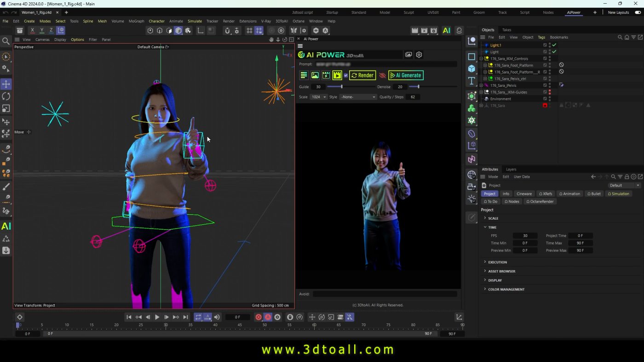Click the Guide slider handle
Viewport: 644px width, 362px height.
pyautogui.click(x=341, y=87)
